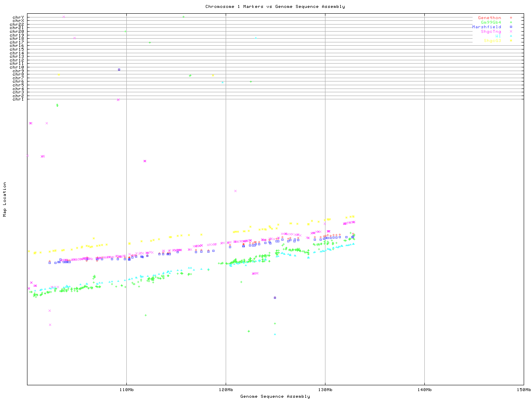
Task: Click the 110Mb x-axis tick label
Action: point(126,390)
